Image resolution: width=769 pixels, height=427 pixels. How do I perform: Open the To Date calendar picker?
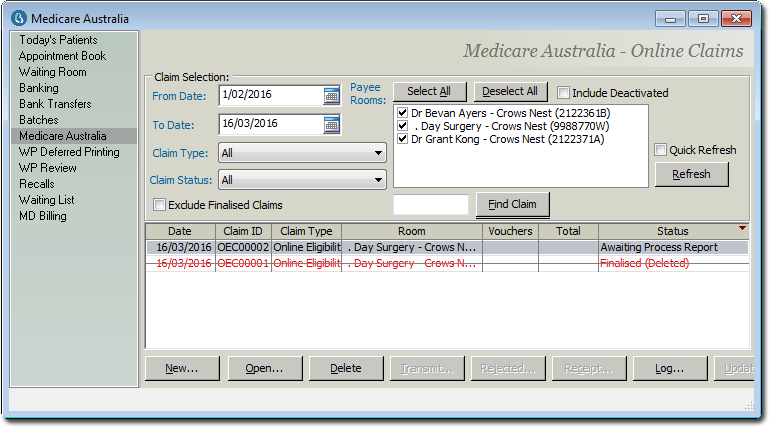(331, 124)
